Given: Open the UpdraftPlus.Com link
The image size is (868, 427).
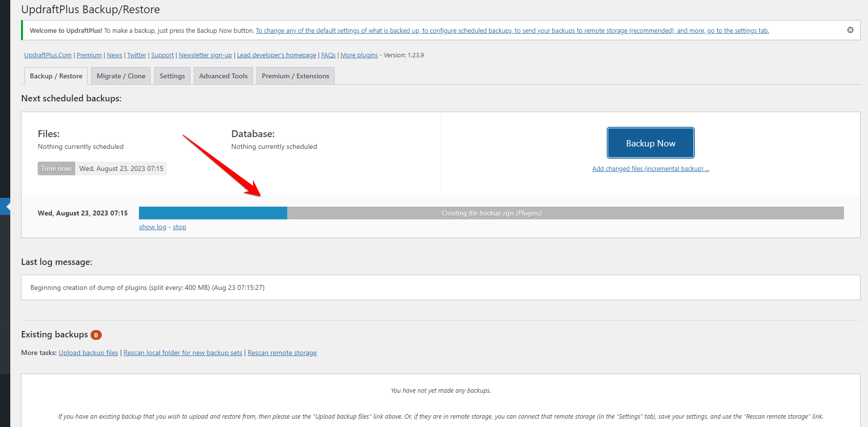Looking at the screenshot, I should pos(48,55).
